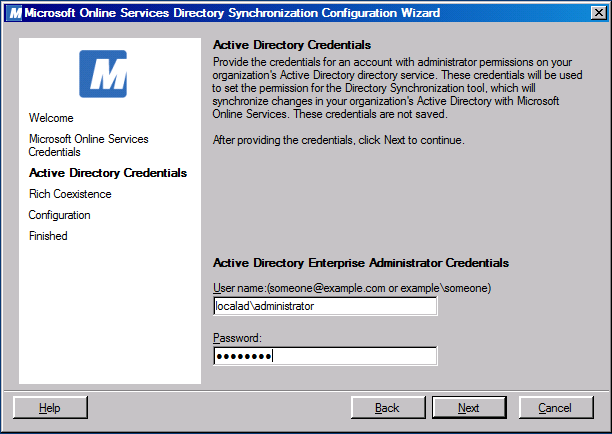This screenshot has width=612, height=434.
Task: Click the Enterprise Administrator Credentials section heading
Action: [x=361, y=263]
